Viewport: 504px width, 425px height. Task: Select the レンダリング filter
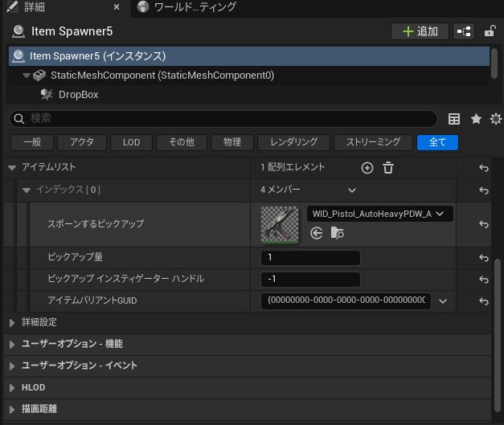(293, 142)
